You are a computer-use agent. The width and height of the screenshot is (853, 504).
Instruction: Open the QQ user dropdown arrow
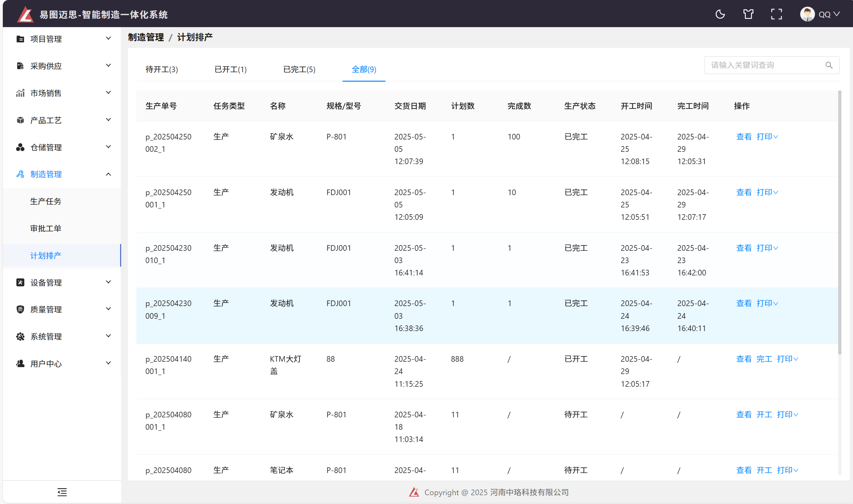[837, 14]
